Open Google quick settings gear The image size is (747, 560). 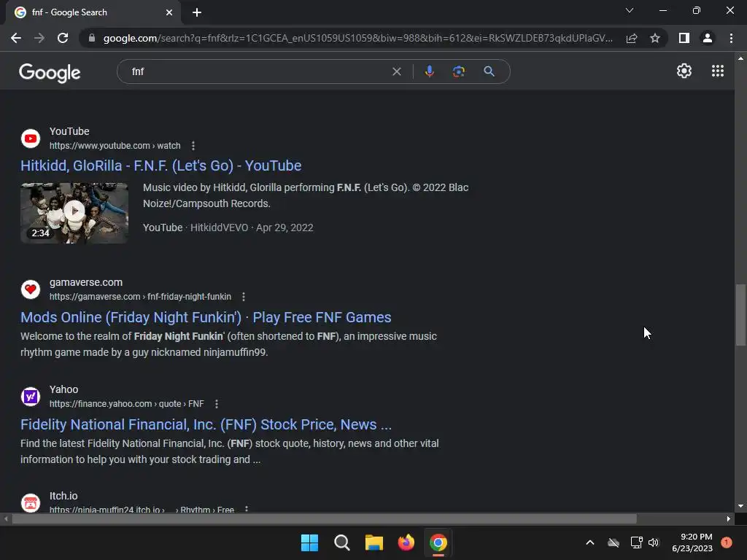tap(684, 71)
